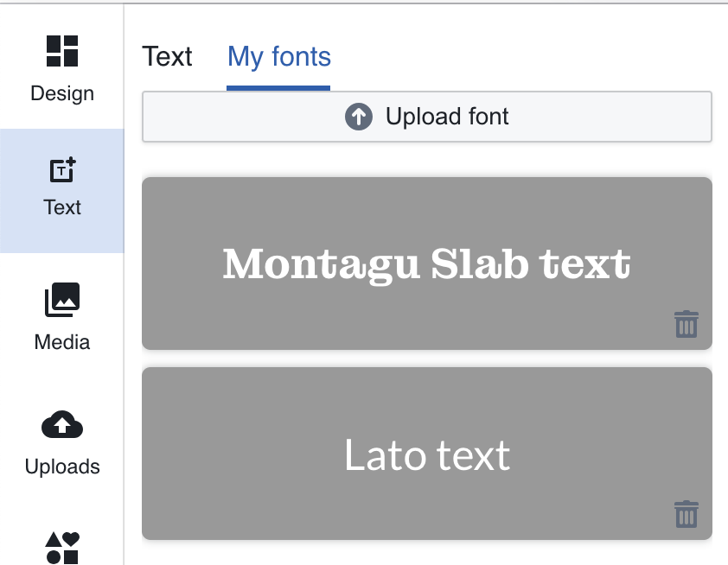Image resolution: width=728 pixels, height=565 pixels.
Task: Click the Text label under the Text icon
Action: pos(61,207)
